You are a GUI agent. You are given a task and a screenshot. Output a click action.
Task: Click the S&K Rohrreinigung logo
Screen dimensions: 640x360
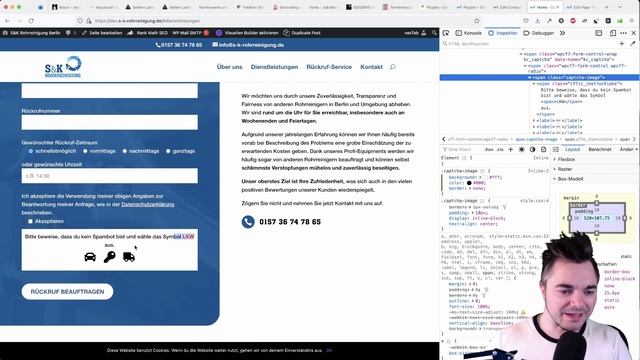coord(63,67)
